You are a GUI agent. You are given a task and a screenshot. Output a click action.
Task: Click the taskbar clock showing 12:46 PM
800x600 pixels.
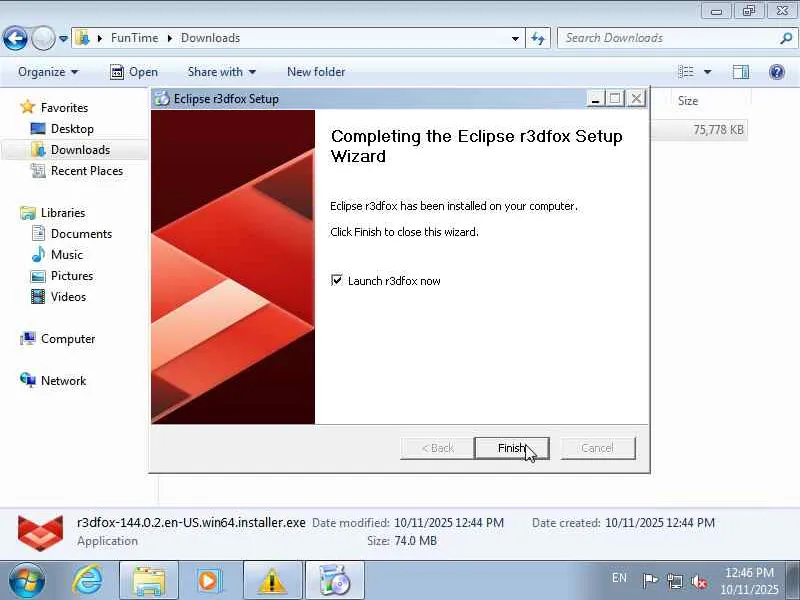(749, 581)
